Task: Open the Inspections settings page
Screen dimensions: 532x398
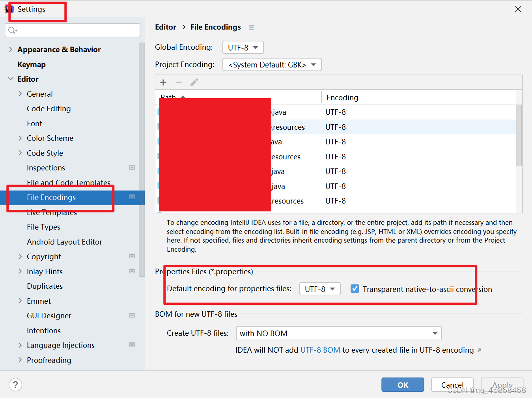Action: pyautogui.click(x=46, y=168)
